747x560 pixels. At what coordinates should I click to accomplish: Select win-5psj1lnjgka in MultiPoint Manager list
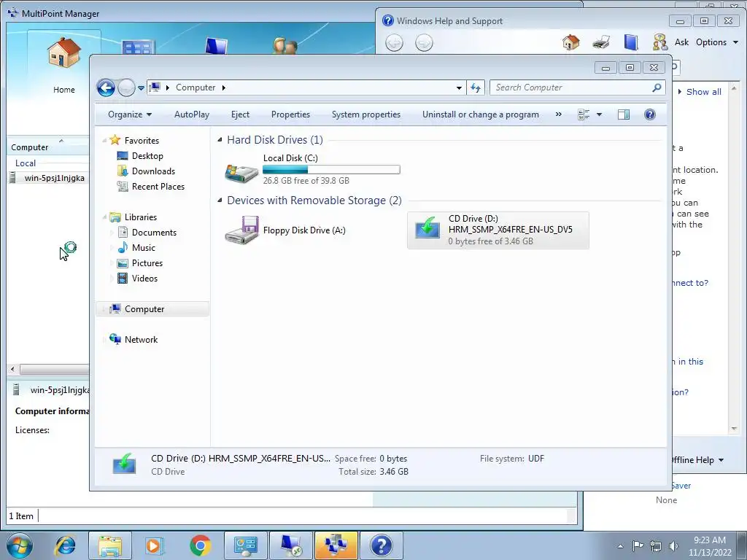(54, 178)
